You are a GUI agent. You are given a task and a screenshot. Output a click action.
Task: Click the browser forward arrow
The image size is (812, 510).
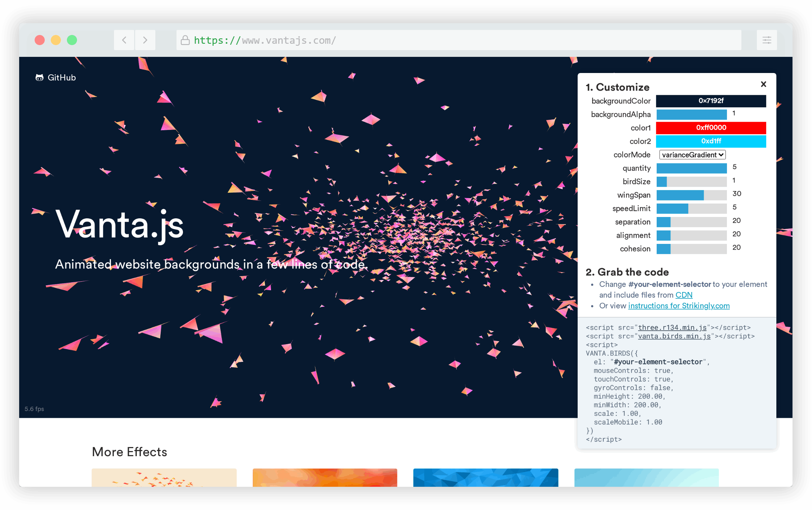click(x=145, y=40)
